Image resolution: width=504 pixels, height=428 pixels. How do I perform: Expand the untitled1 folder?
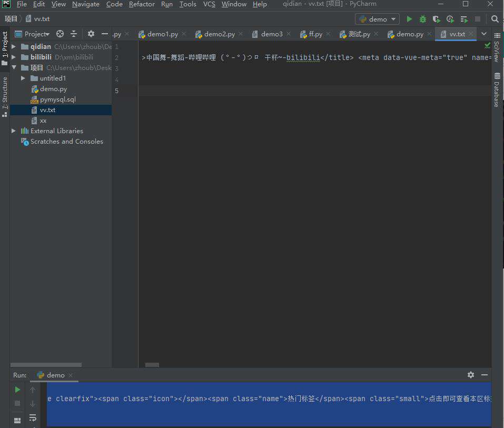coord(23,78)
